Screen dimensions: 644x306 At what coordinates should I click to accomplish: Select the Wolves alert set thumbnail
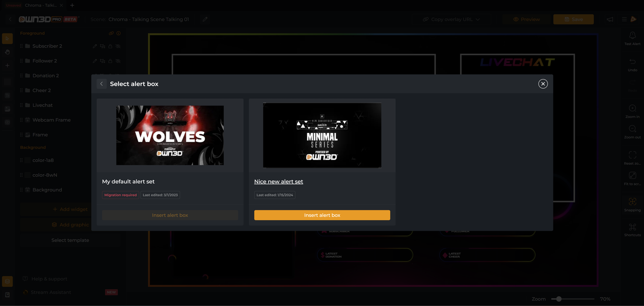(x=170, y=135)
